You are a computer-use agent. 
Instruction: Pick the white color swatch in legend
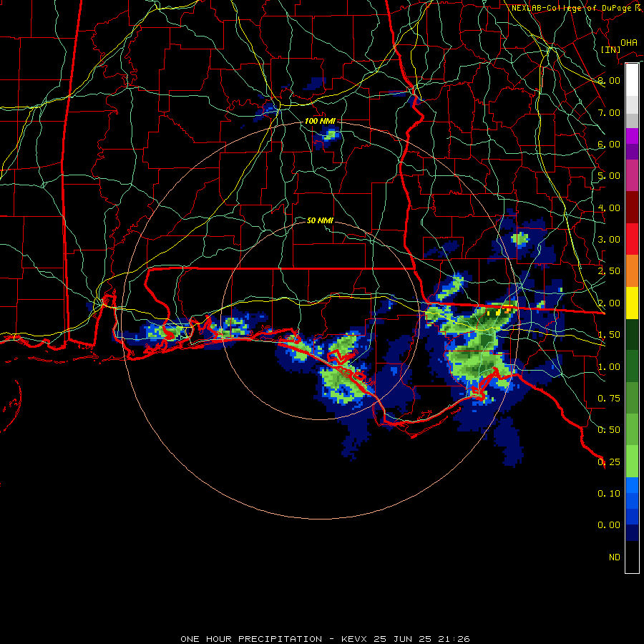[632, 80]
